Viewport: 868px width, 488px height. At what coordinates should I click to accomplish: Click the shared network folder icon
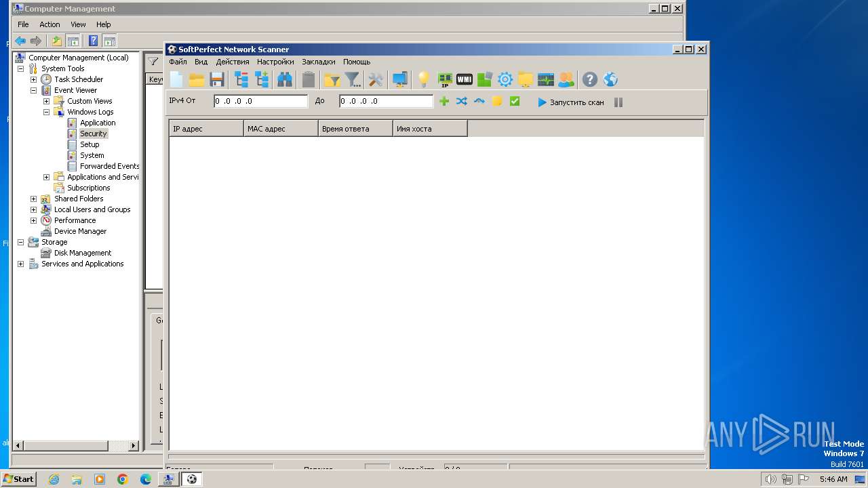[526, 80]
